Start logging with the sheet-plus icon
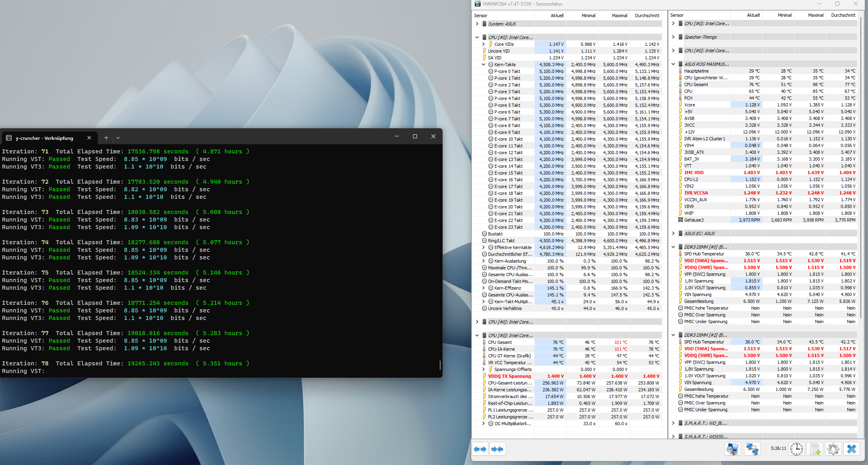The width and height of the screenshot is (868, 465). [815, 449]
